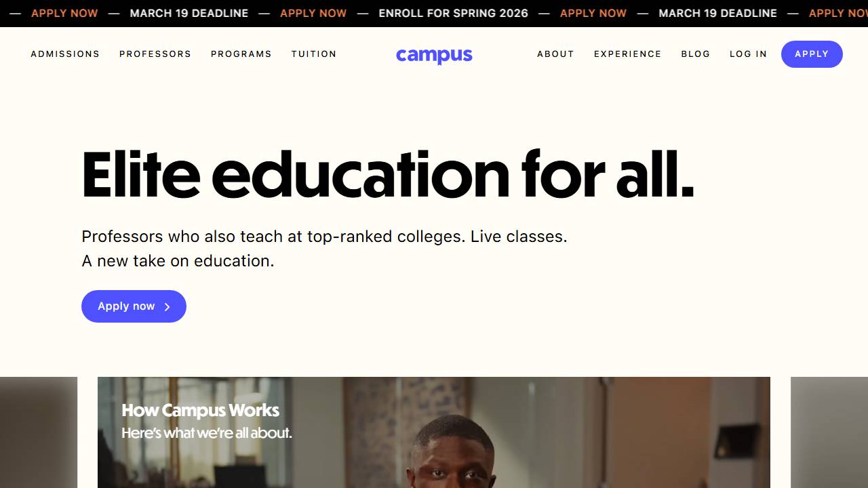The height and width of the screenshot is (488, 868).
Task: Click Log In link
Action: point(748,54)
